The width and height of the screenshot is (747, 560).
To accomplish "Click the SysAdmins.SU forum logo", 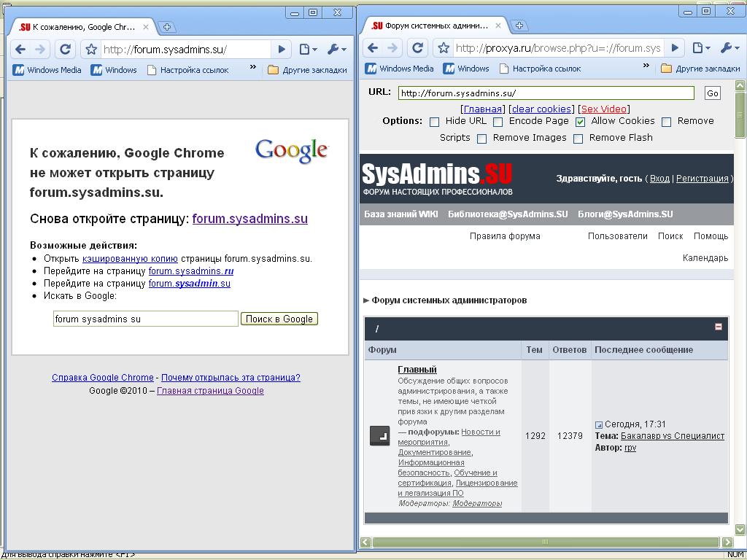I will tap(437, 179).
